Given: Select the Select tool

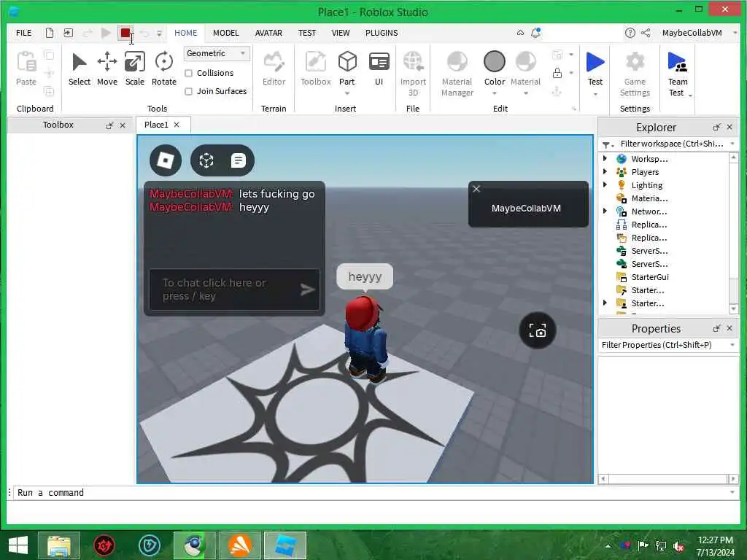Looking at the screenshot, I should [79, 69].
